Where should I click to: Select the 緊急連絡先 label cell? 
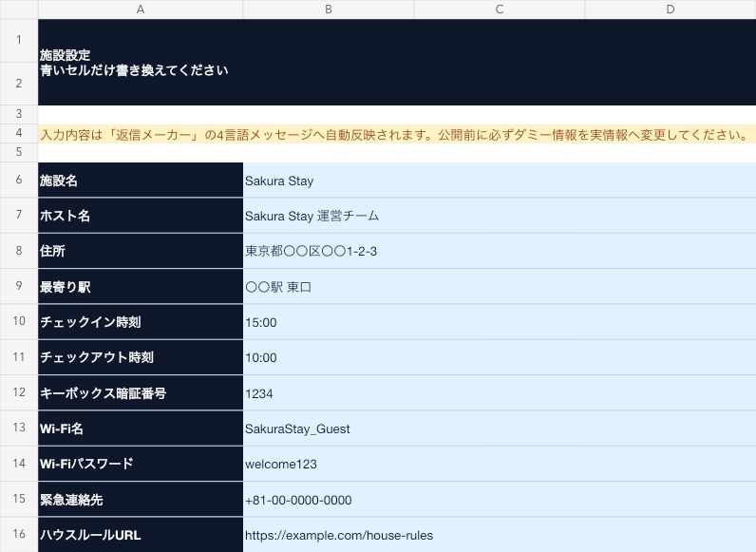[x=141, y=499]
